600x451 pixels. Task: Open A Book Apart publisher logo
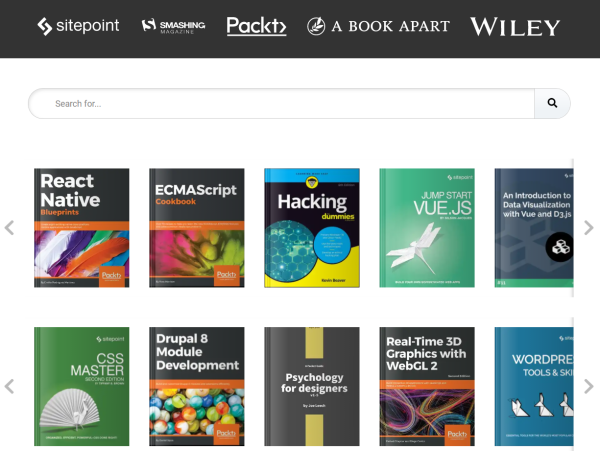click(x=378, y=26)
